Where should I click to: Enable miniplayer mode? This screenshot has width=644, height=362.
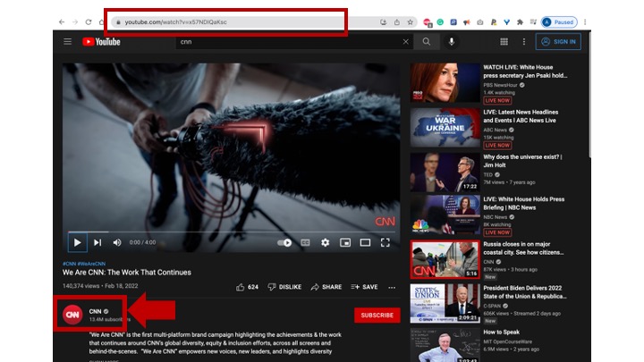coord(345,243)
